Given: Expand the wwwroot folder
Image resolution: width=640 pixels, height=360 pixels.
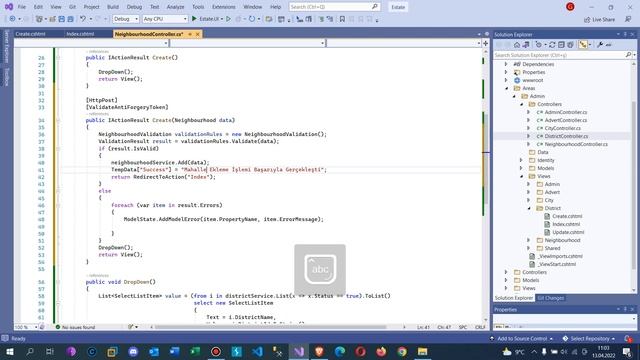Looking at the screenshot, I should pos(506,80).
